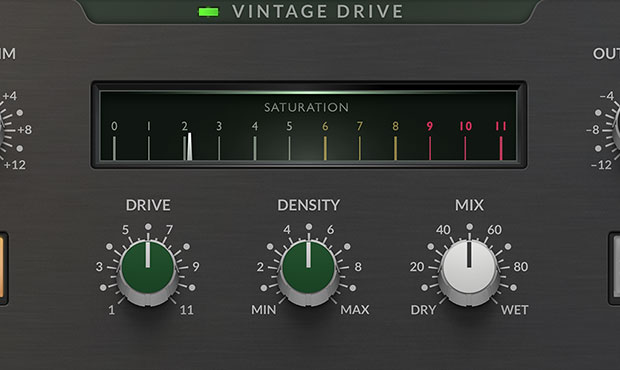Click the red 11 on the saturation scale
The image size is (620, 370).
[501, 126]
